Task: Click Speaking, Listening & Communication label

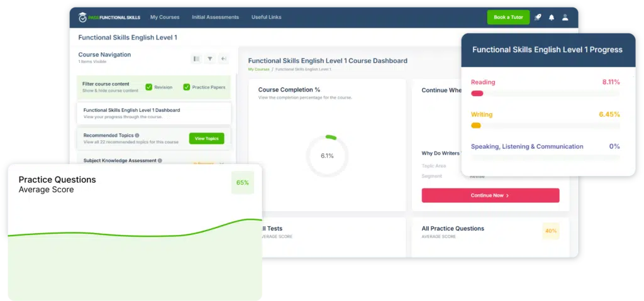Action: click(x=527, y=146)
